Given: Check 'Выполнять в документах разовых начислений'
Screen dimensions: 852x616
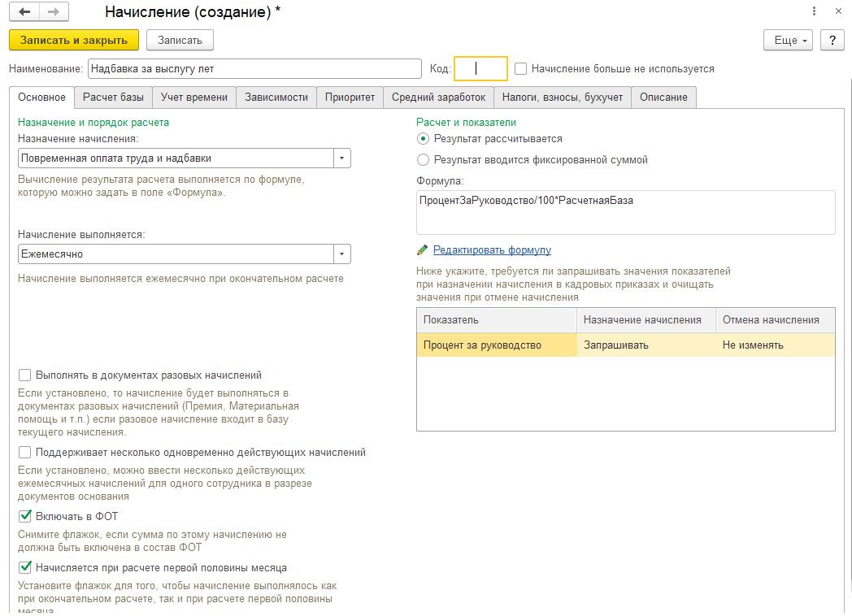Looking at the screenshot, I should 25,375.
